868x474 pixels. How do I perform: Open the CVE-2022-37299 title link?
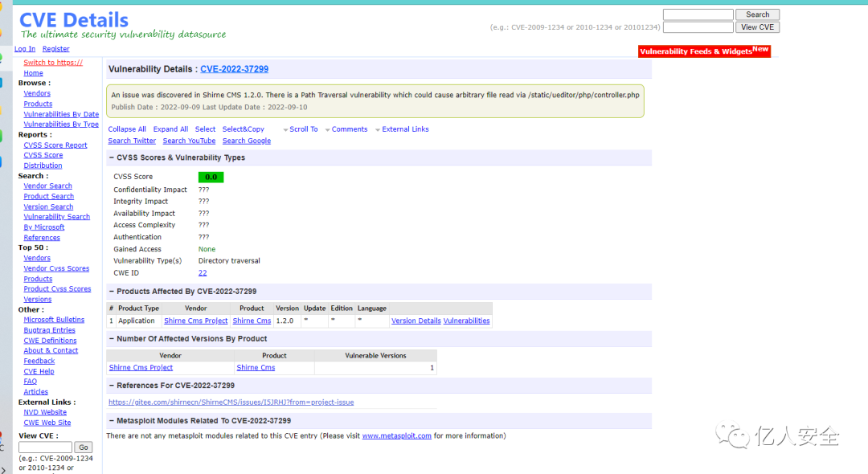234,69
